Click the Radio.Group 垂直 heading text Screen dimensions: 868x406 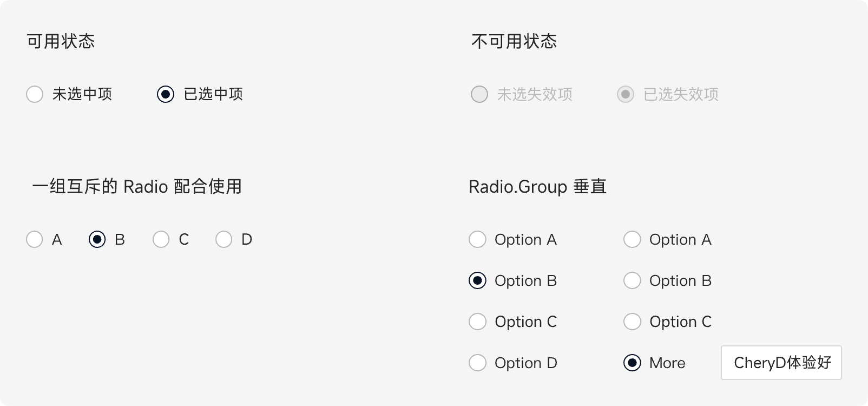[537, 187]
